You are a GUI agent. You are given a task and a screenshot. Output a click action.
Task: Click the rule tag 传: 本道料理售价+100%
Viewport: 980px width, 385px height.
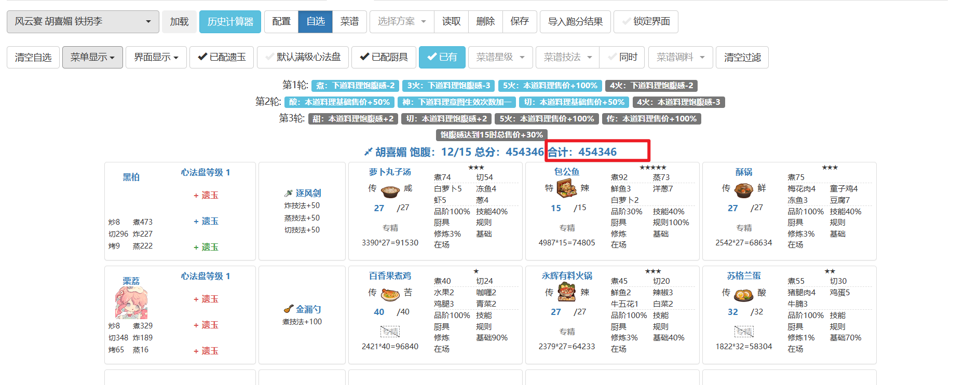point(651,119)
